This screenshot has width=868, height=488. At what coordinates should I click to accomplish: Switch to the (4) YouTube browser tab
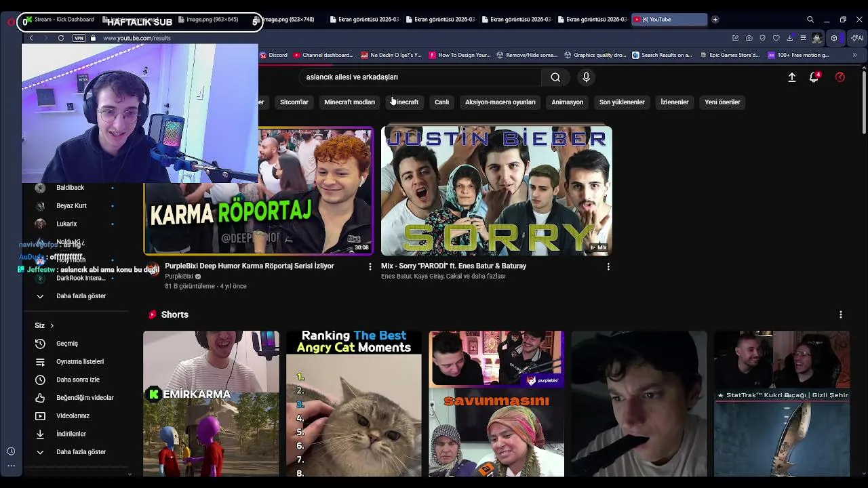[669, 20]
